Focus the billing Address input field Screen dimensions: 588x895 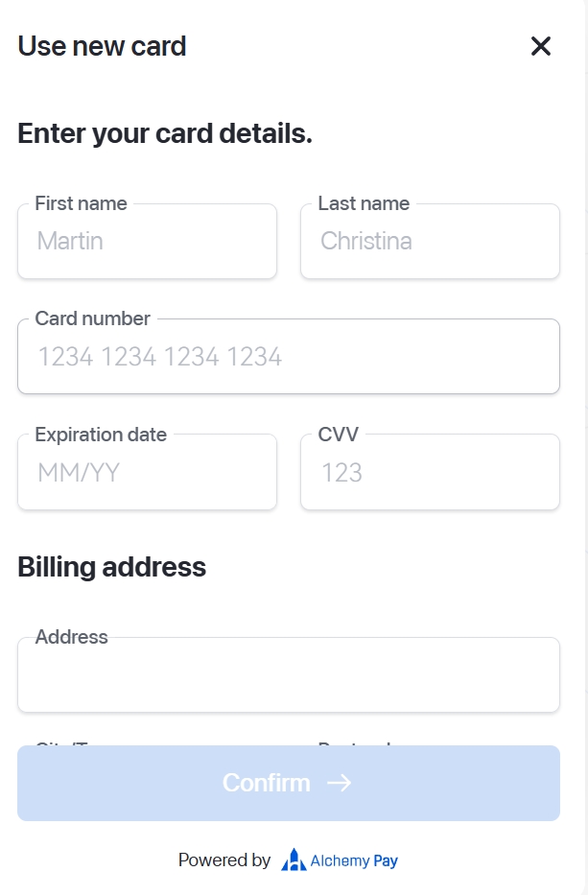coord(288,677)
